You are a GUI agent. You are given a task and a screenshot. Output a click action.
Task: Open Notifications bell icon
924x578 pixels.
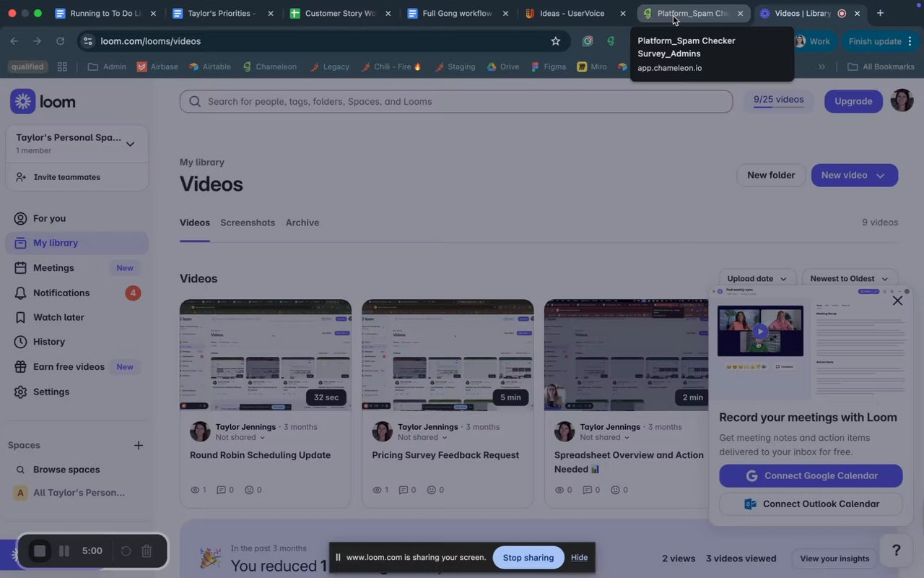point(20,293)
